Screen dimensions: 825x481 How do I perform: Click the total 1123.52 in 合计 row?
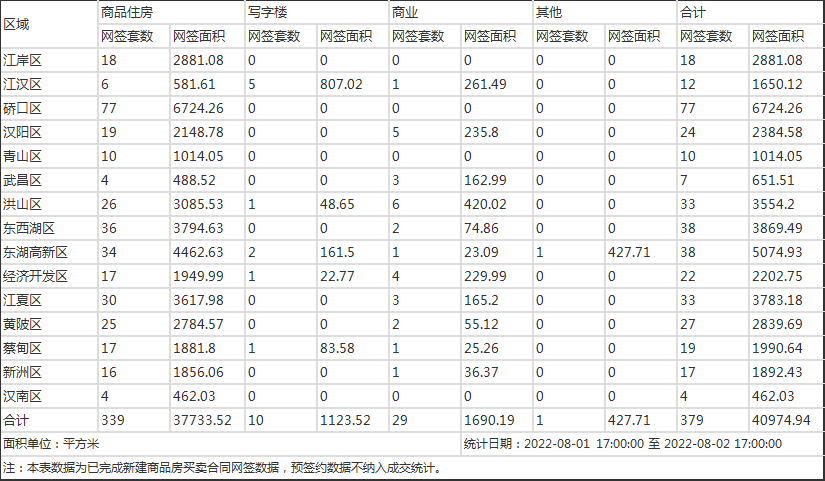(345, 420)
